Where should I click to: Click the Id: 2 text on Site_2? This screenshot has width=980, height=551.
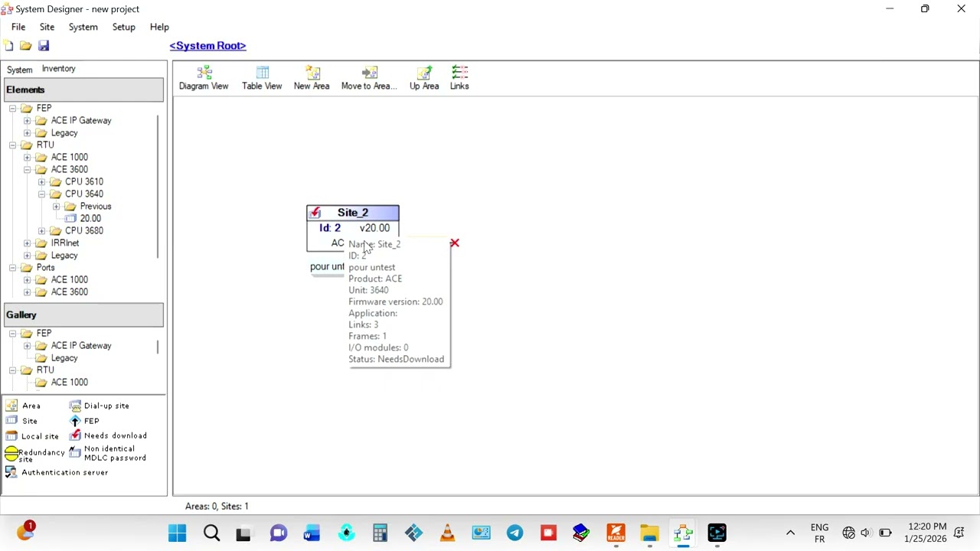tap(330, 227)
